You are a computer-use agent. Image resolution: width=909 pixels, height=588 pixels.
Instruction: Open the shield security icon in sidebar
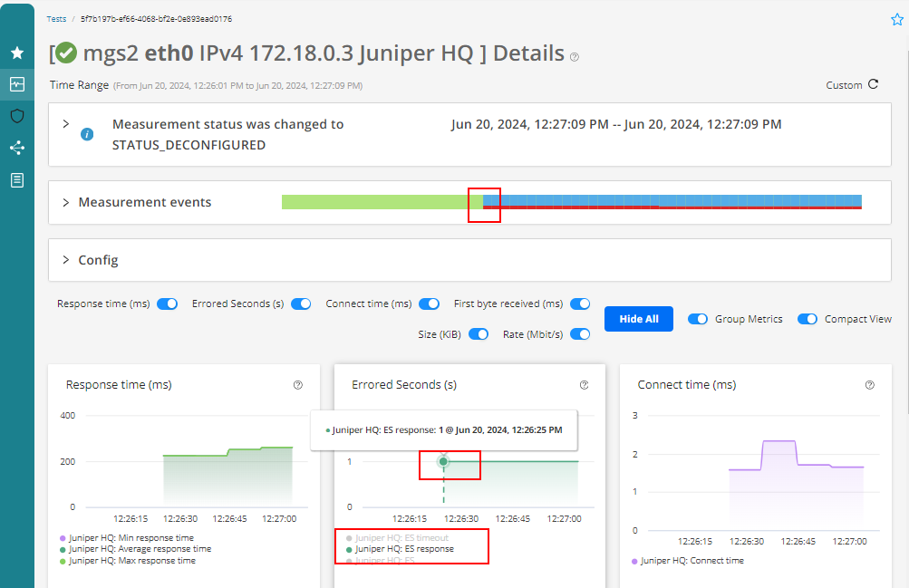coord(17,116)
